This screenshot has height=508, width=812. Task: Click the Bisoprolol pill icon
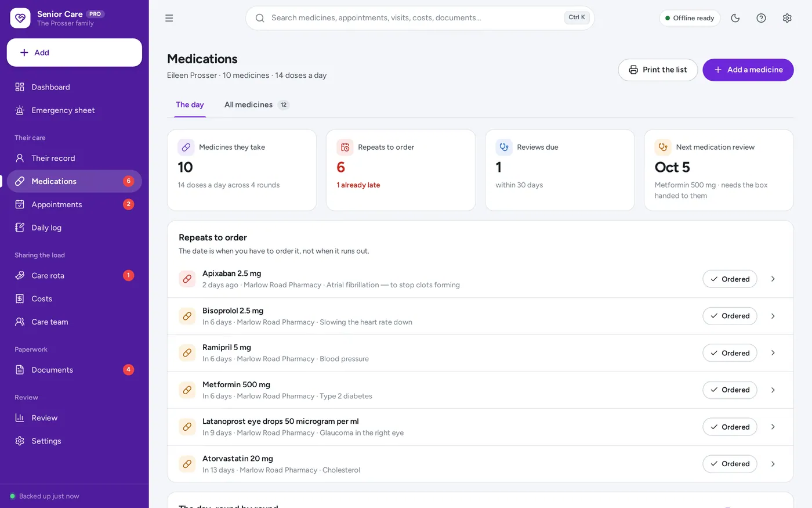(187, 316)
